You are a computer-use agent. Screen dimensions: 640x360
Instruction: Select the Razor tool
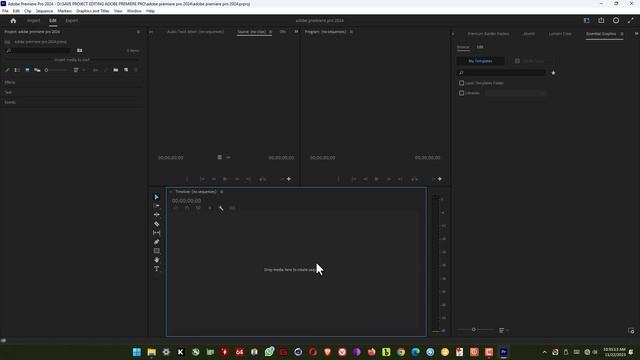click(156, 224)
